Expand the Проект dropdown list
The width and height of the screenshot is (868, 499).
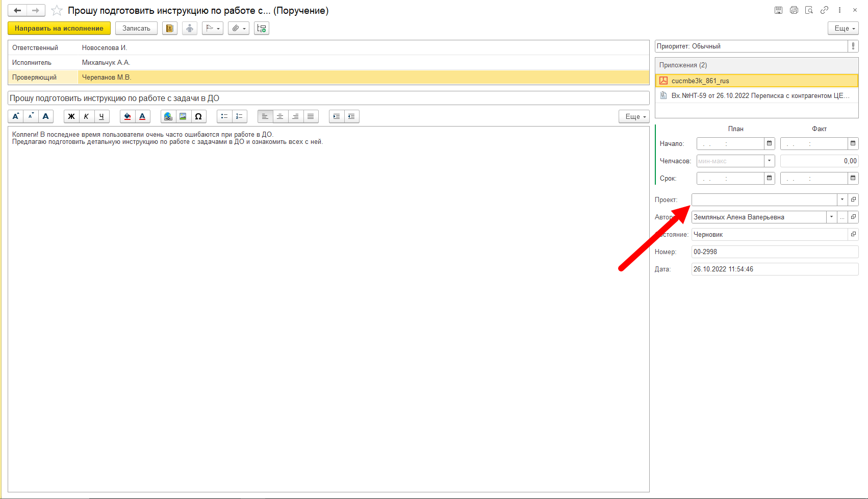pyautogui.click(x=842, y=199)
